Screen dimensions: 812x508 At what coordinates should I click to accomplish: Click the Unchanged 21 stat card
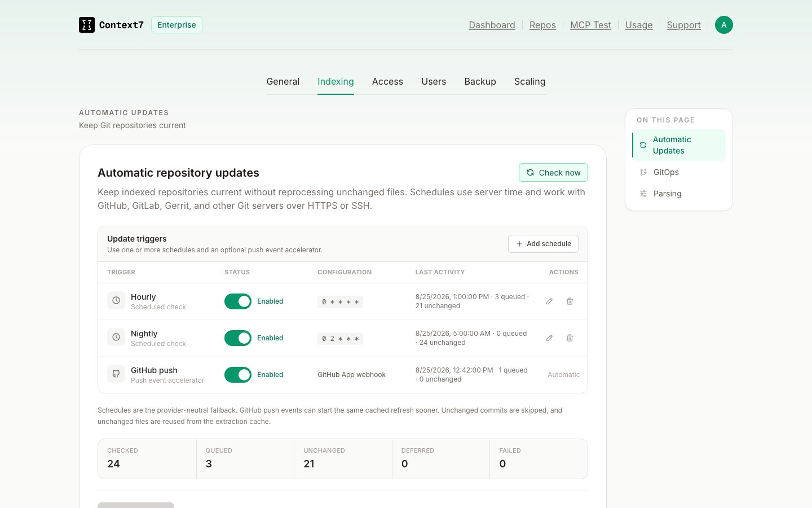tap(343, 459)
